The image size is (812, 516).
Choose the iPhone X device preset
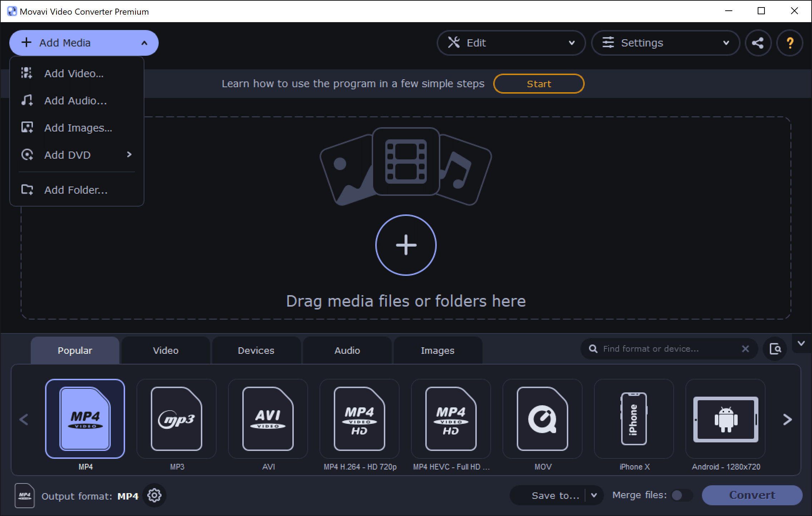634,418
